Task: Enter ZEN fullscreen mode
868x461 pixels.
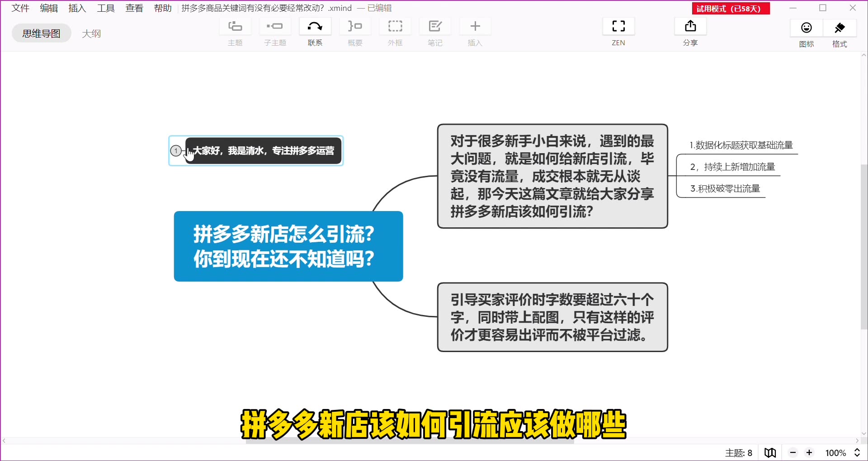Action: click(x=618, y=26)
